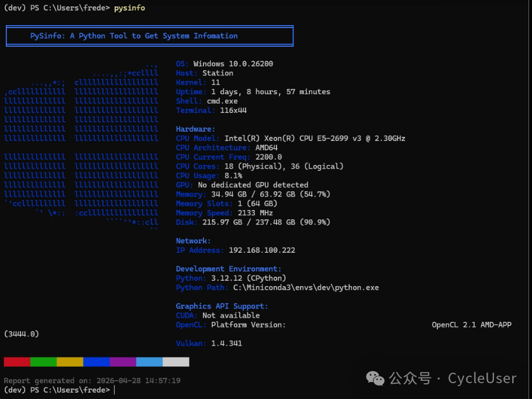Click the 'Report generated on' timestamp line
This screenshot has width=532, height=399.
92,381
